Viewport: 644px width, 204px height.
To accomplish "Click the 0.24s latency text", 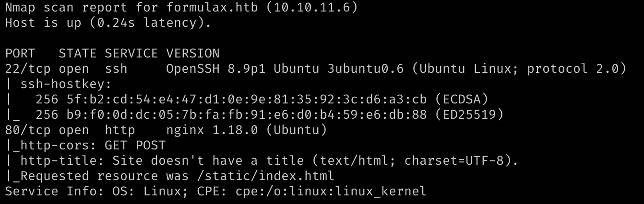I will pos(143,23).
